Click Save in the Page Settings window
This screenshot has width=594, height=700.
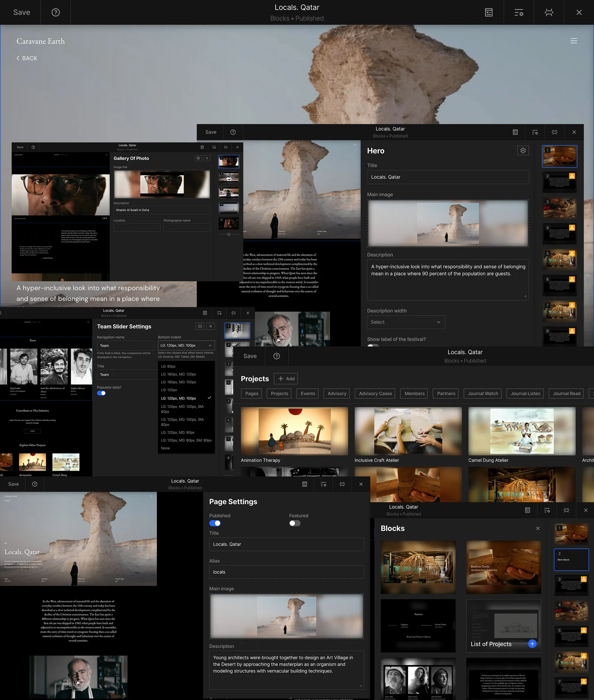(x=13, y=484)
